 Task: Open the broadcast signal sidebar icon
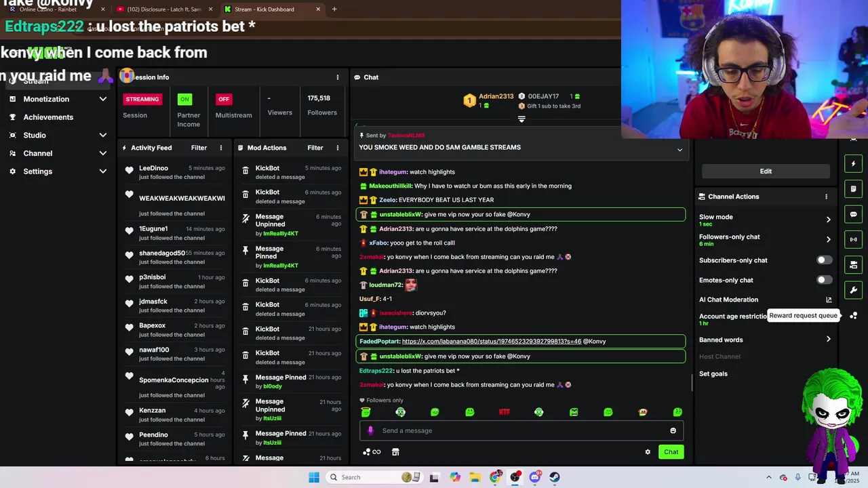[853, 239]
